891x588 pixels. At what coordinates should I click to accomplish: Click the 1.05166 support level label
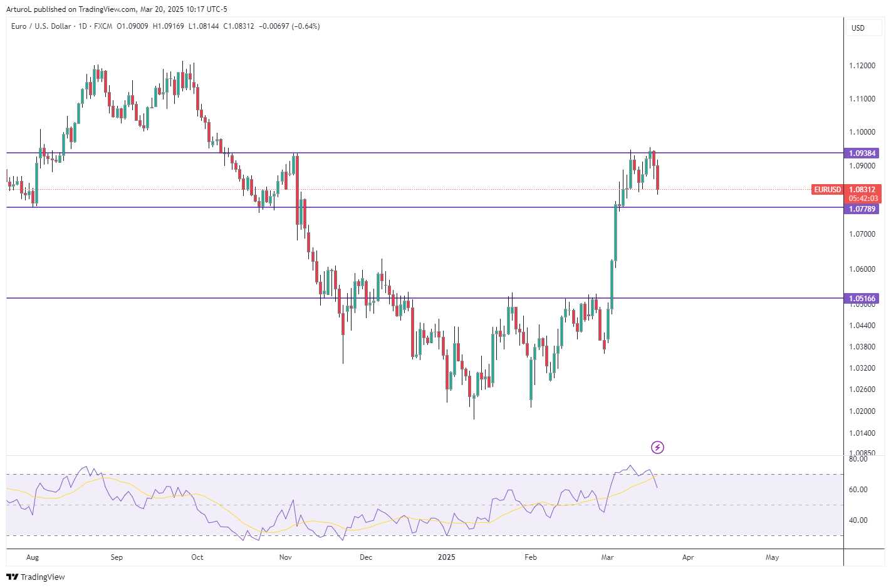tap(862, 299)
